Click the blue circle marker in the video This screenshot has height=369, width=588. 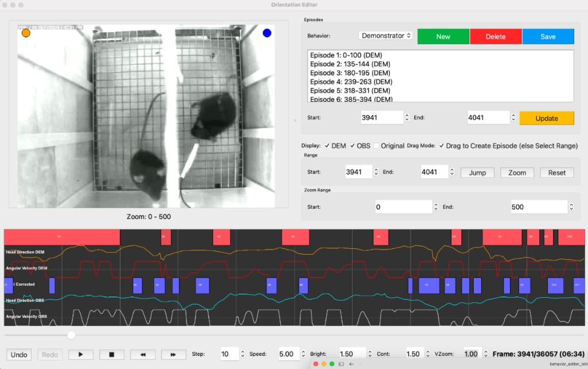tap(267, 33)
